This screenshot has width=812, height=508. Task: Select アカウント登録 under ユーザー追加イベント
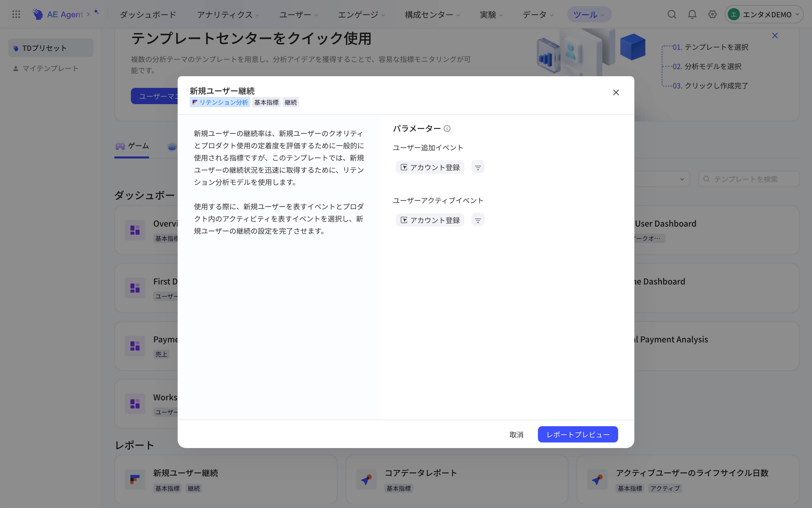(x=430, y=167)
